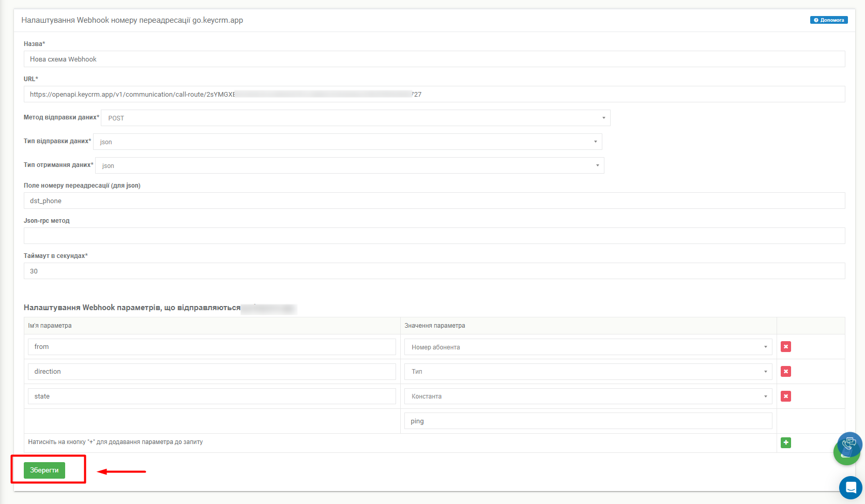Screen dimensions: 865x504
Task: Click the dst_phone redirect field
Action: click(434, 201)
